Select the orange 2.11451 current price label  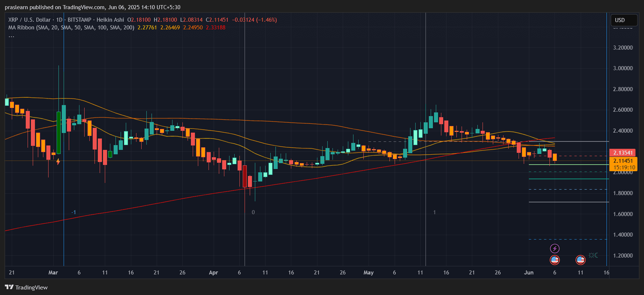pyautogui.click(x=623, y=164)
